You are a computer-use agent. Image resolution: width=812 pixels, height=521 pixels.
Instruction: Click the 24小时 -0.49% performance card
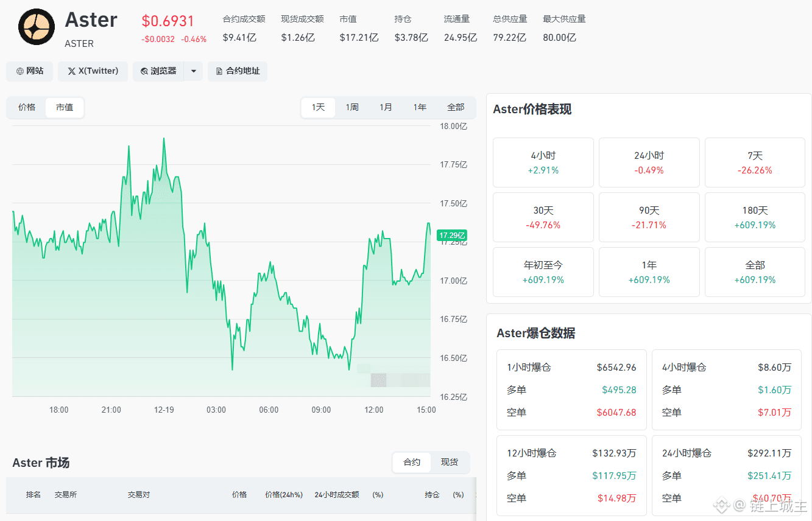coord(649,163)
